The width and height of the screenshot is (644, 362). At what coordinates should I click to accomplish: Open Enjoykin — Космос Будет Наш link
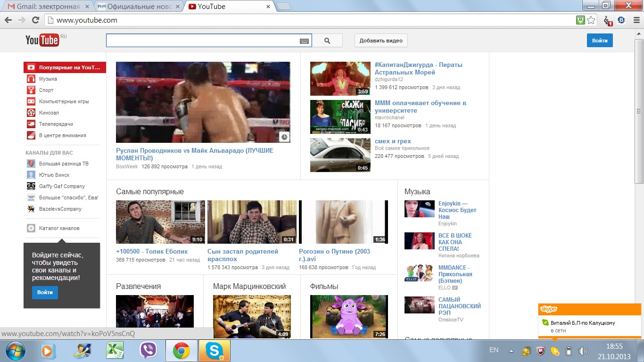pos(457,210)
